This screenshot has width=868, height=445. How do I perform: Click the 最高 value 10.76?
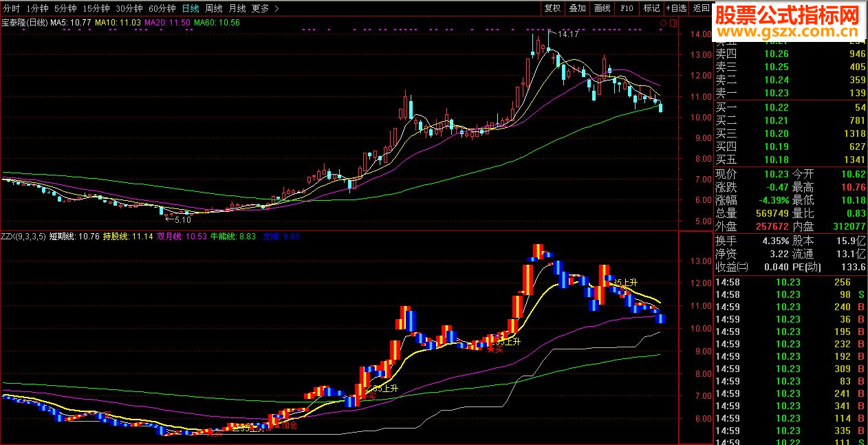(852, 187)
